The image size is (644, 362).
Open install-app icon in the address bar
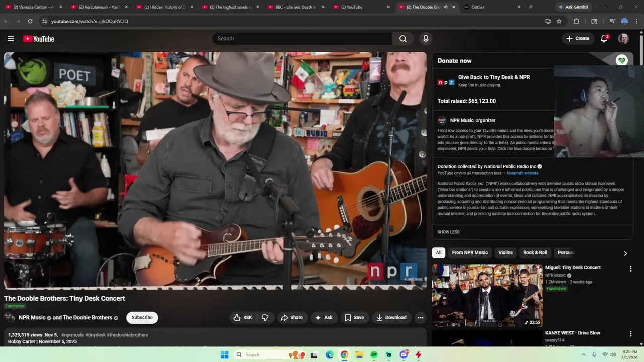[548, 21]
